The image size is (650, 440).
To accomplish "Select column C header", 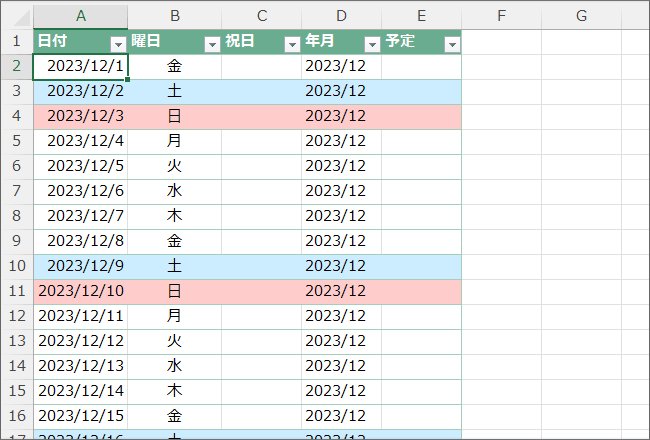I will click(262, 16).
